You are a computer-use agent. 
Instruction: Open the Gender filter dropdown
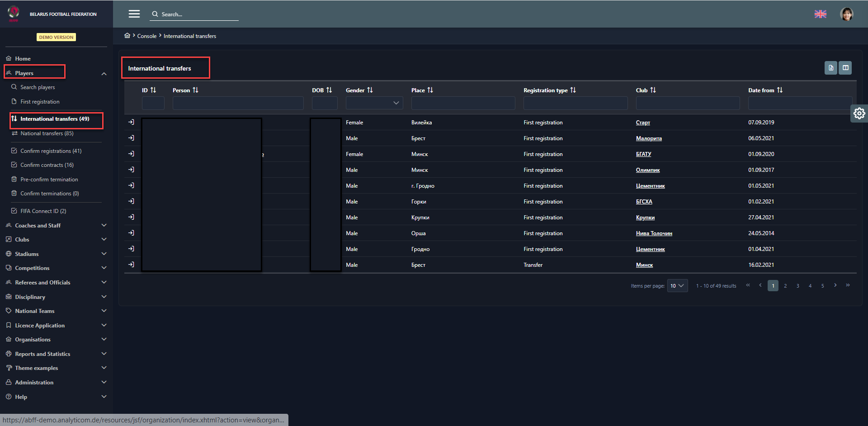coord(374,103)
